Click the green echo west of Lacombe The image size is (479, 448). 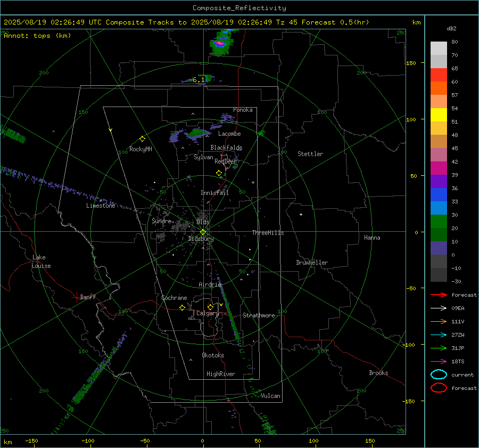[198, 133]
